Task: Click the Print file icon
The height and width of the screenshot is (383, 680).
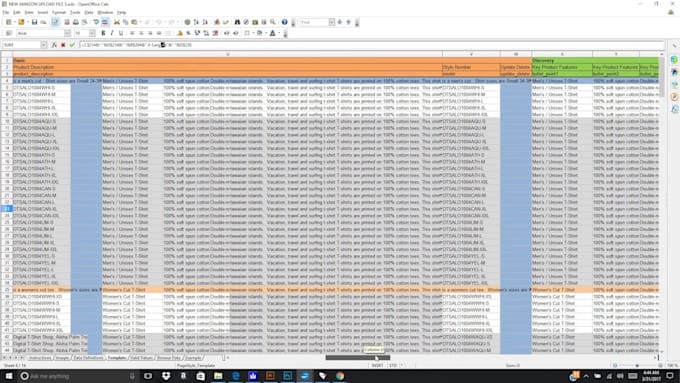Action: [x=75, y=22]
